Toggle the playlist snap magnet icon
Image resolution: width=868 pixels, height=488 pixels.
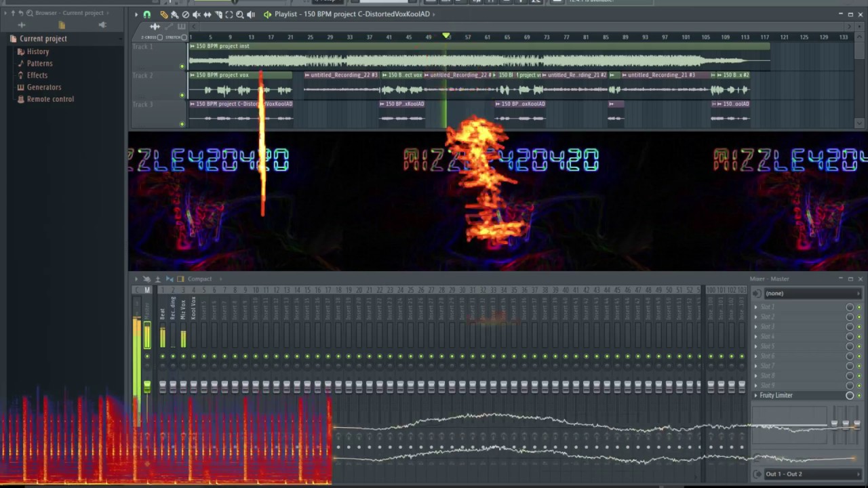coord(146,14)
